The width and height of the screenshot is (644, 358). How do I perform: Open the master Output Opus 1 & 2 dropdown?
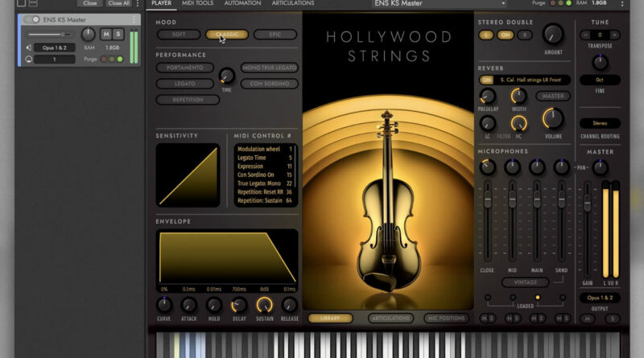tap(600, 298)
